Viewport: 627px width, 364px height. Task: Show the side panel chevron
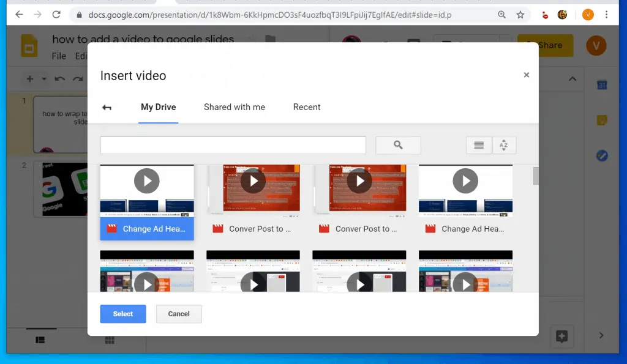pyautogui.click(x=601, y=335)
